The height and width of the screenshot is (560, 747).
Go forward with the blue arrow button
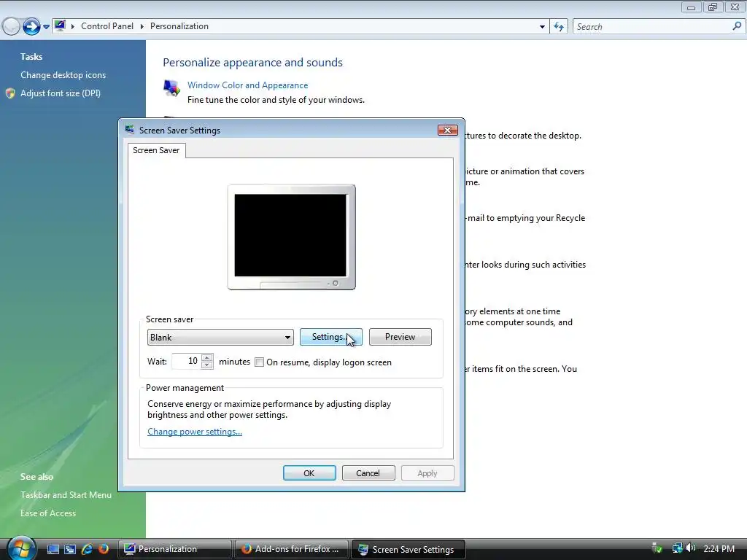pos(31,26)
